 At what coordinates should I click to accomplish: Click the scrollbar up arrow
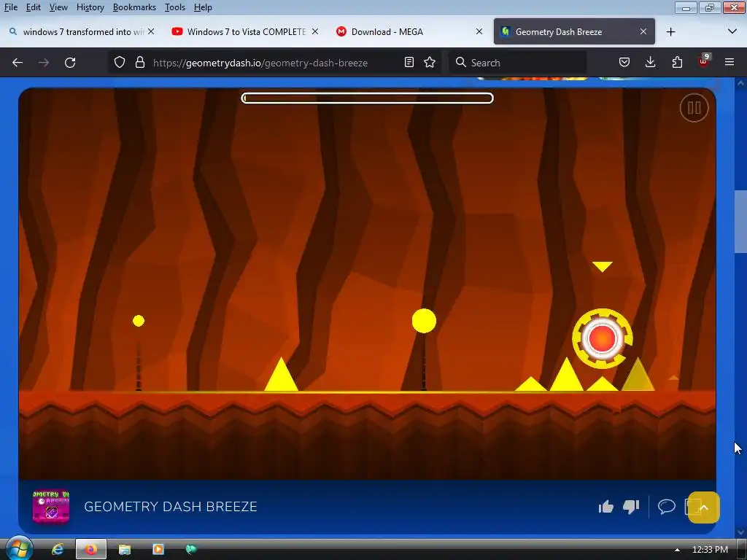pyautogui.click(x=741, y=83)
